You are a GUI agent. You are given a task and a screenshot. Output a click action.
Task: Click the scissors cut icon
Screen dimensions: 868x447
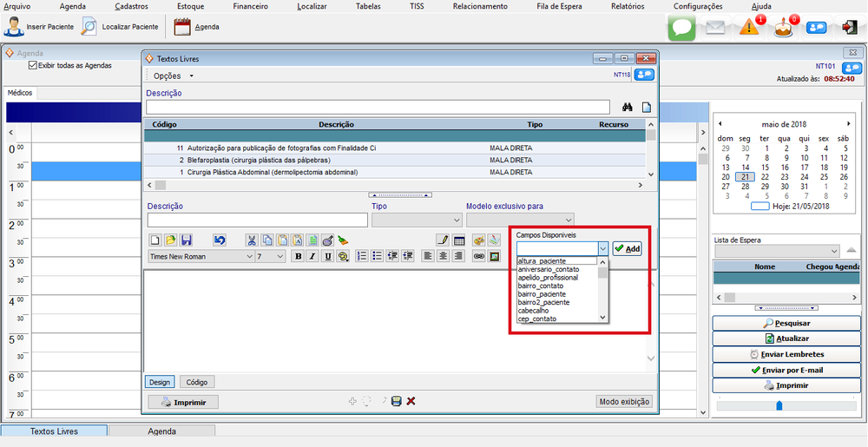(252, 240)
